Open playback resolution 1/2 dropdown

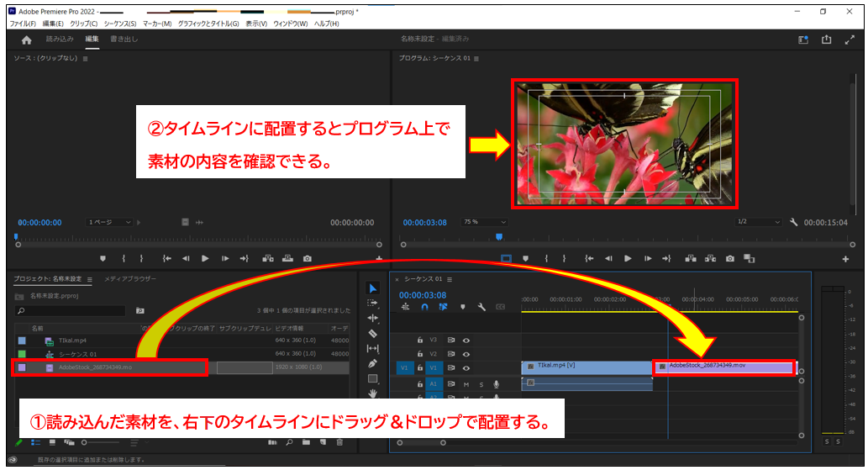(x=758, y=222)
